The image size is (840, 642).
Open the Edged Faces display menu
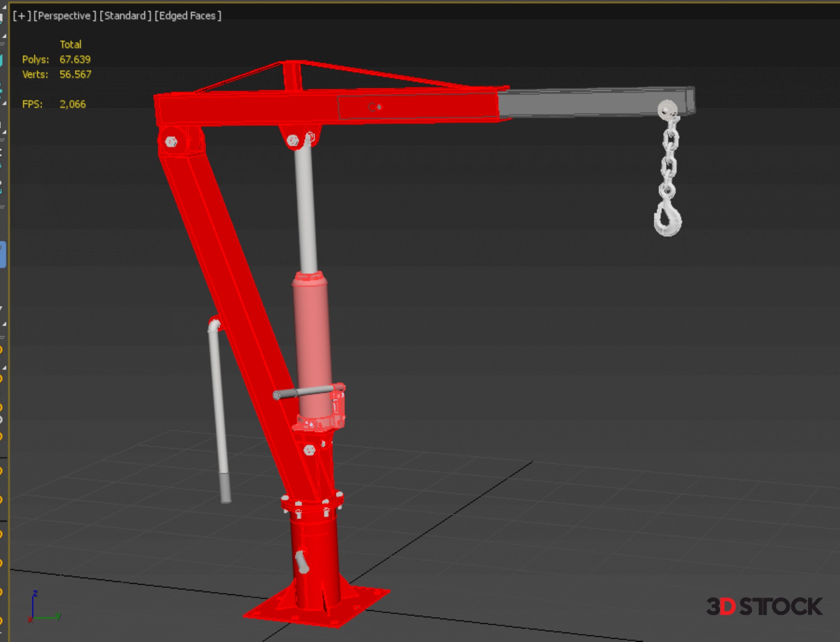[x=188, y=16]
